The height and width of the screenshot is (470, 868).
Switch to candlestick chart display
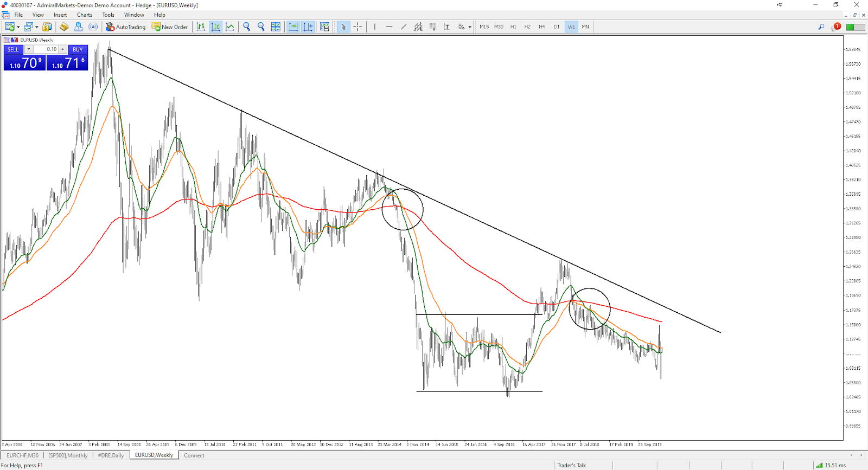[x=215, y=27]
